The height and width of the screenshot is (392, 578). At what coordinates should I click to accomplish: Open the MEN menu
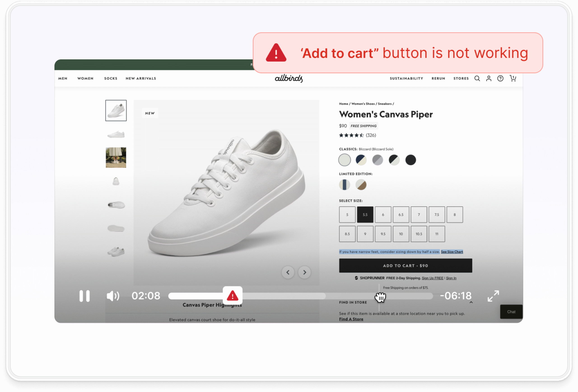pos(63,78)
